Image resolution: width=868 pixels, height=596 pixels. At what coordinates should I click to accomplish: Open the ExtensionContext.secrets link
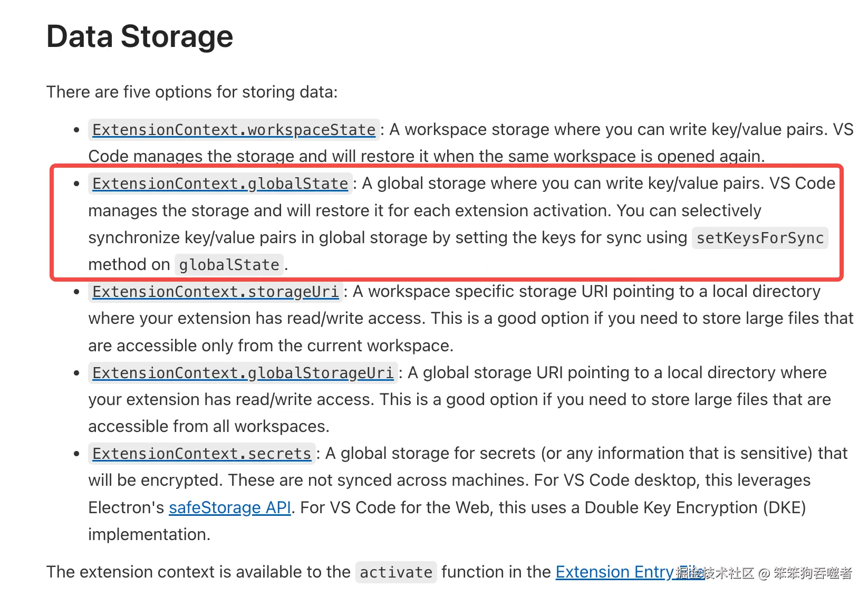click(201, 454)
